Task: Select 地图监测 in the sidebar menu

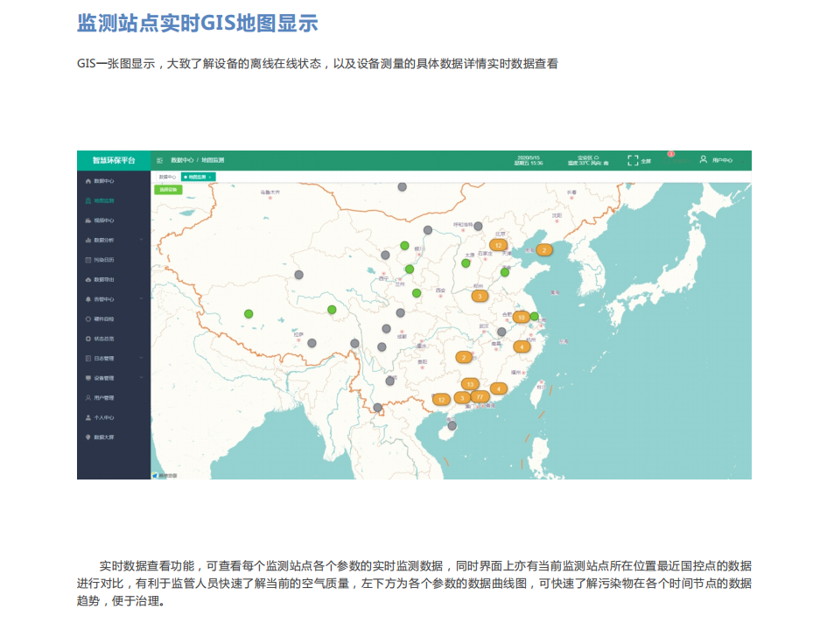Action: [102, 200]
